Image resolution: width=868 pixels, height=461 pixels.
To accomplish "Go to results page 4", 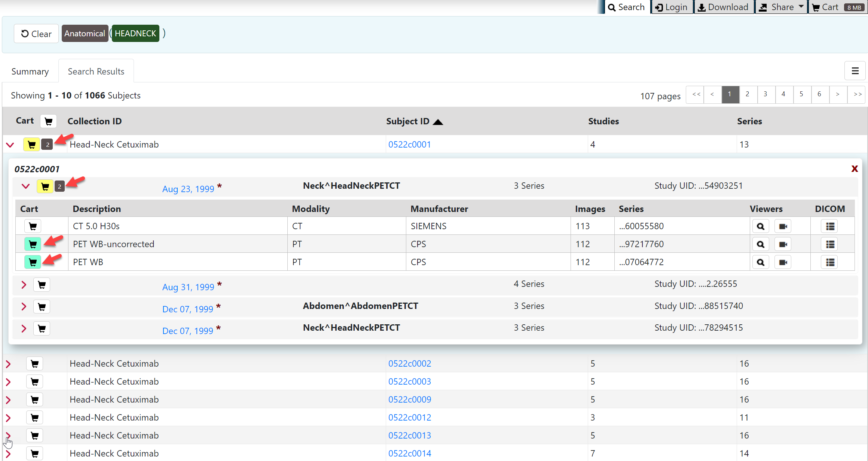I will [x=783, y=94].
